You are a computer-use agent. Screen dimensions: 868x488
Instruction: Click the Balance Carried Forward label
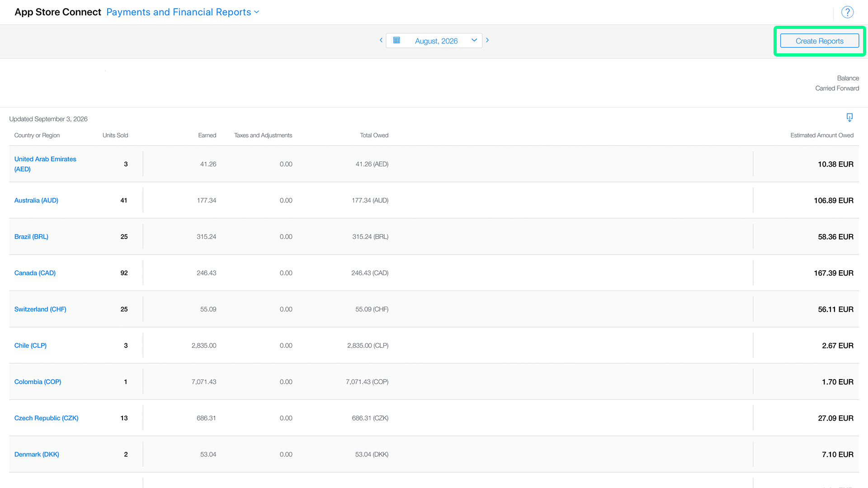point(837,83)
